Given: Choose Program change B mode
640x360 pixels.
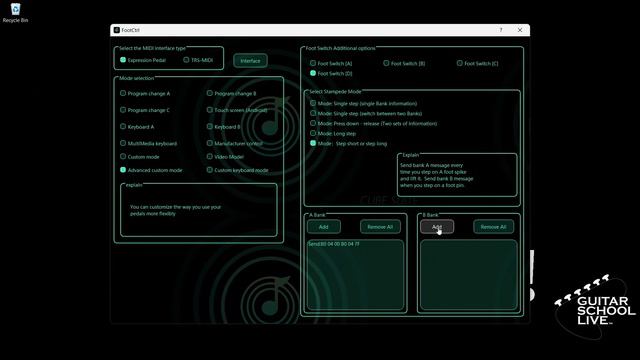Looking at the screenshot, I should (231, 93).
